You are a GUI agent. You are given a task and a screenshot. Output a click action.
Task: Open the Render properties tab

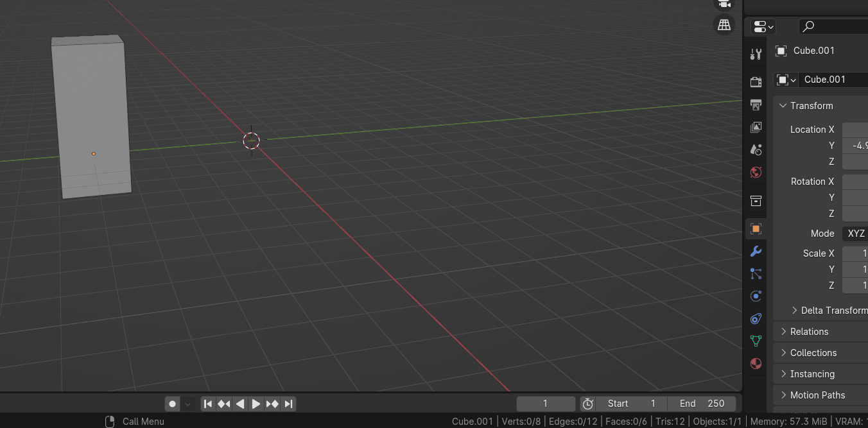coord(756,81)
